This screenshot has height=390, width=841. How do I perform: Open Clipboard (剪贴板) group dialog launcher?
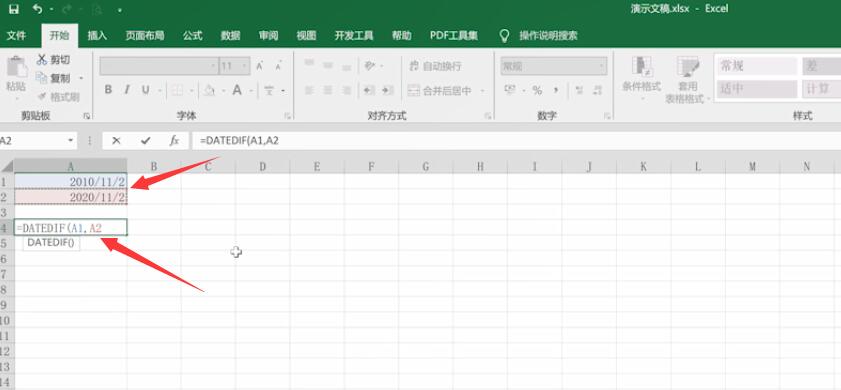point(86,116)
